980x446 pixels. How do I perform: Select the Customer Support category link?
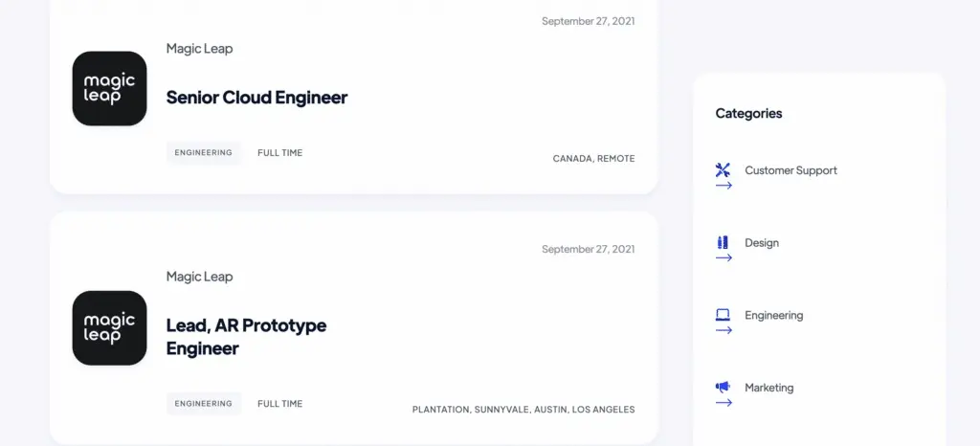coord(791,170)
